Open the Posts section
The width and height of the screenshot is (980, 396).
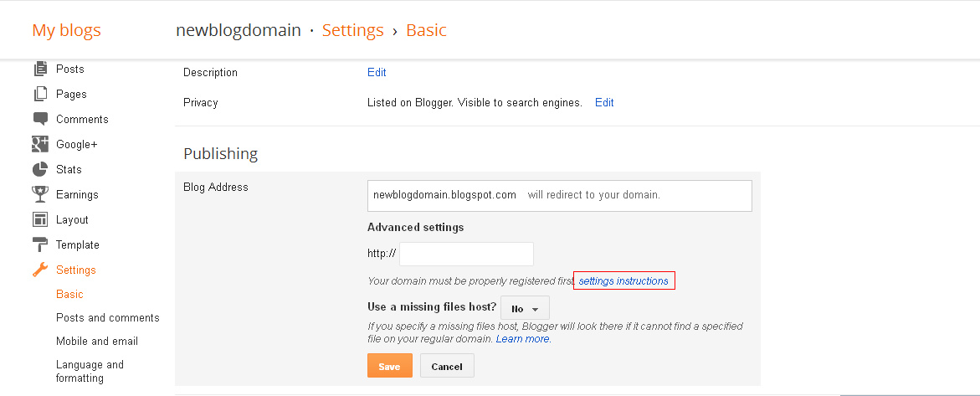70,69
